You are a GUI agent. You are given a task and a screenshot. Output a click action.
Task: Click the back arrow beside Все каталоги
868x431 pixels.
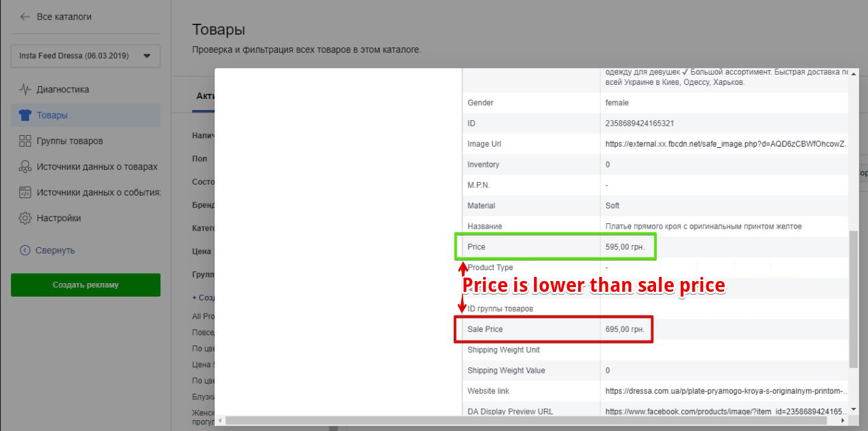coord(25,16)
